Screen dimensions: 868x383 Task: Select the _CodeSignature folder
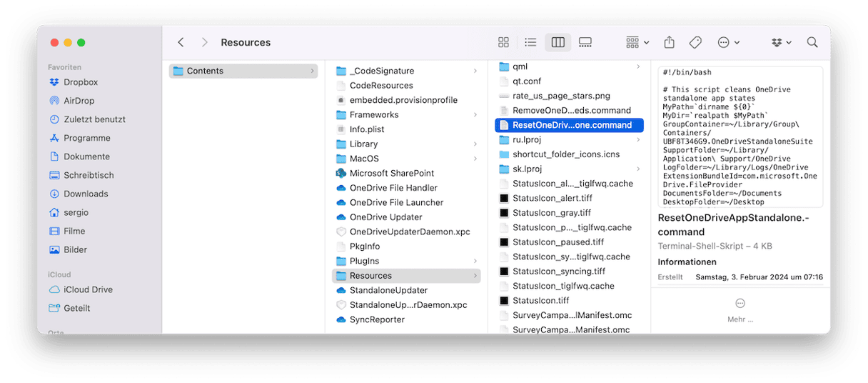click(x=381, y=71)
